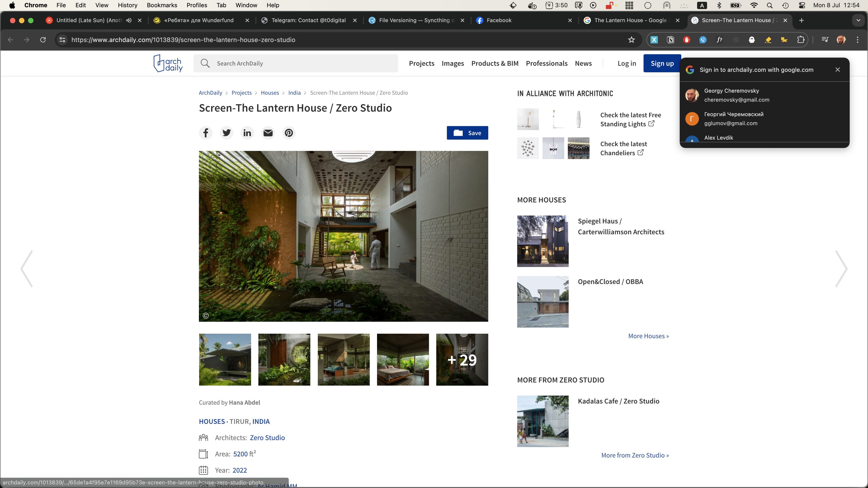Open the Zero Studio architects link
Image resolution: width=868 pixels, height=488 pixels.
tap(267, 437)
